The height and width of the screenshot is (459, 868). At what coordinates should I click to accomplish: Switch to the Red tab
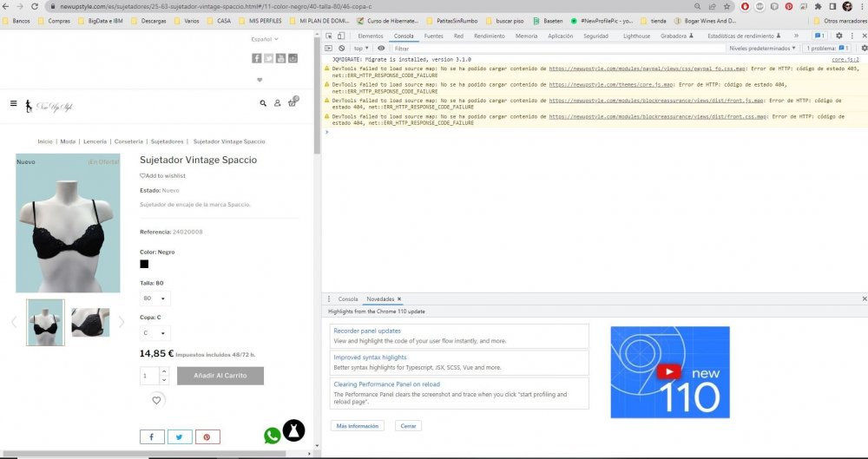(458, 36)
